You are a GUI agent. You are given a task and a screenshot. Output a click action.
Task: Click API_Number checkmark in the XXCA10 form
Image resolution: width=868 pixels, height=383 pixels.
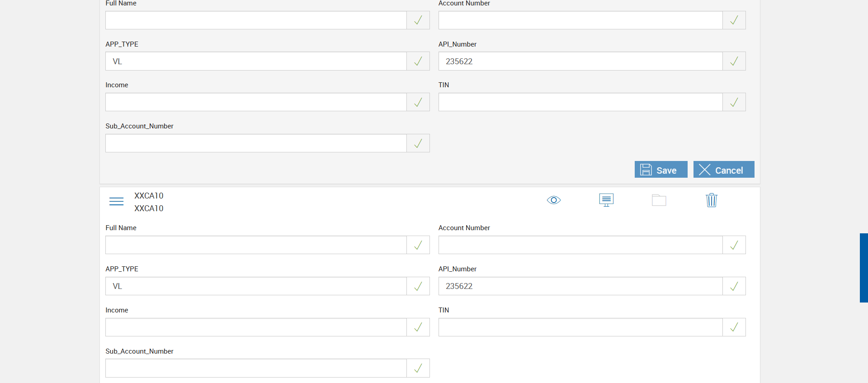point(734,286)
